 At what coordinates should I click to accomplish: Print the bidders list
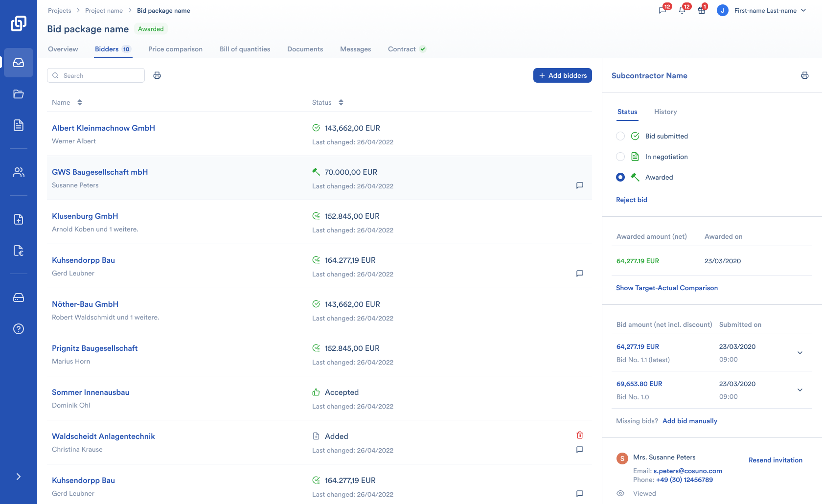coord(157,75)
